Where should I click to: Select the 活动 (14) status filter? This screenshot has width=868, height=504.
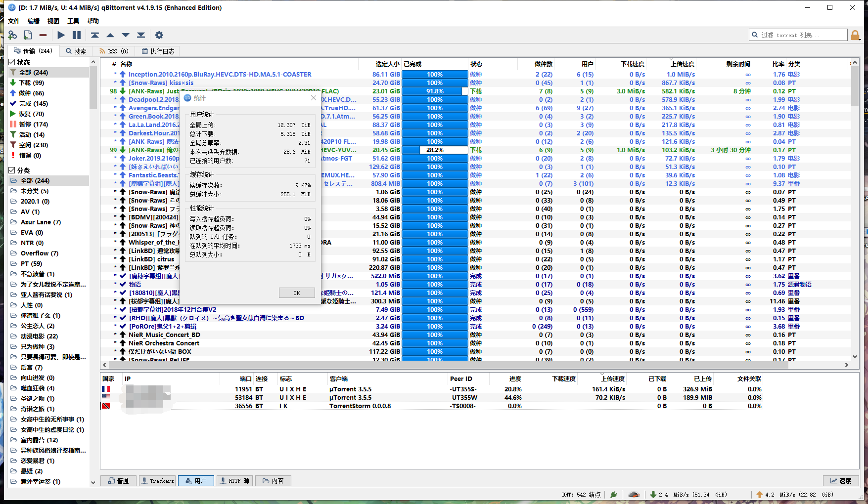coord(48,135)
